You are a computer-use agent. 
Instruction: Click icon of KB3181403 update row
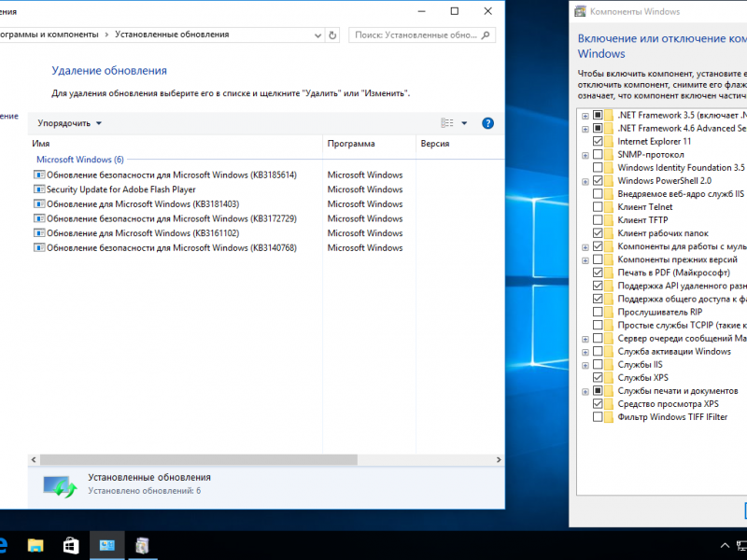tap(39, 203)
